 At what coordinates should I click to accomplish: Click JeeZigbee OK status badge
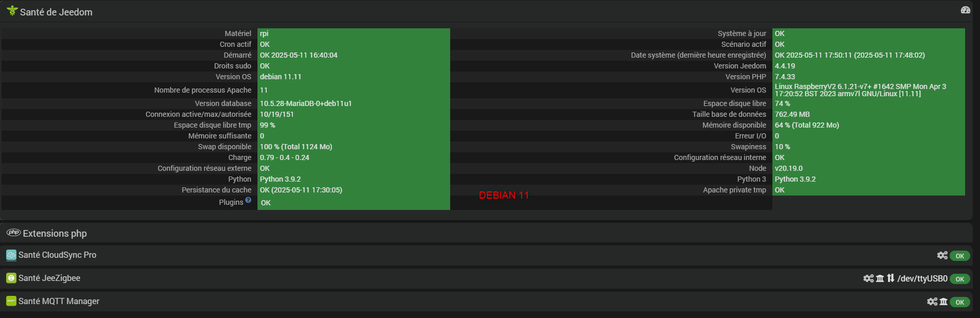click(x=959, y=279)
